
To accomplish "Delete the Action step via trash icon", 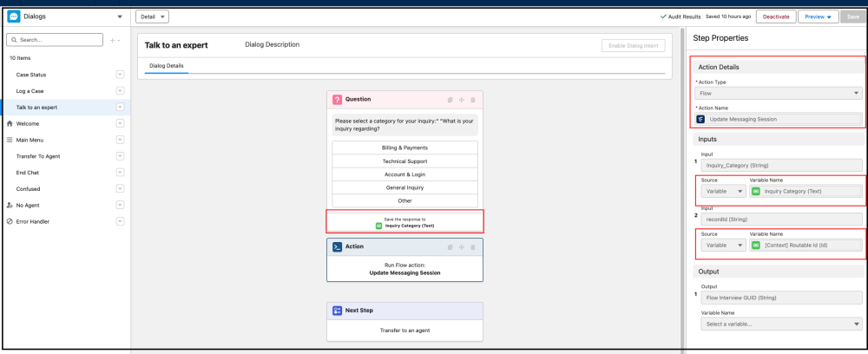I will 472,246.
